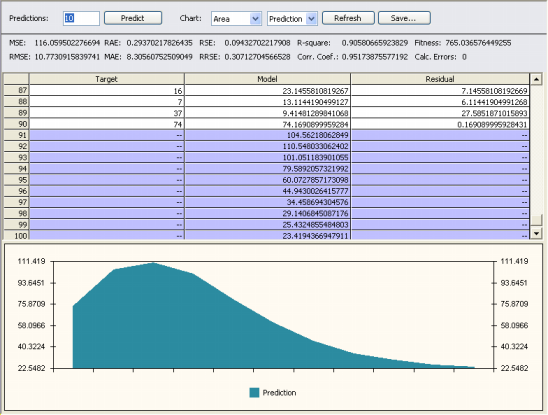Click the Predict button
The height and width of the screenshot is (415, 548).
(133, 18)
